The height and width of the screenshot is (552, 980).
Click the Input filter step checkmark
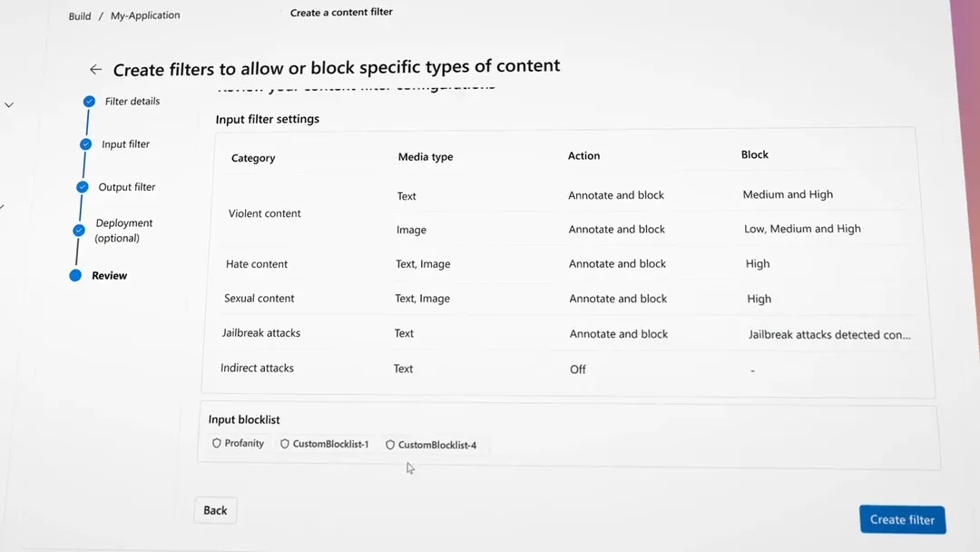coord(85,144)
